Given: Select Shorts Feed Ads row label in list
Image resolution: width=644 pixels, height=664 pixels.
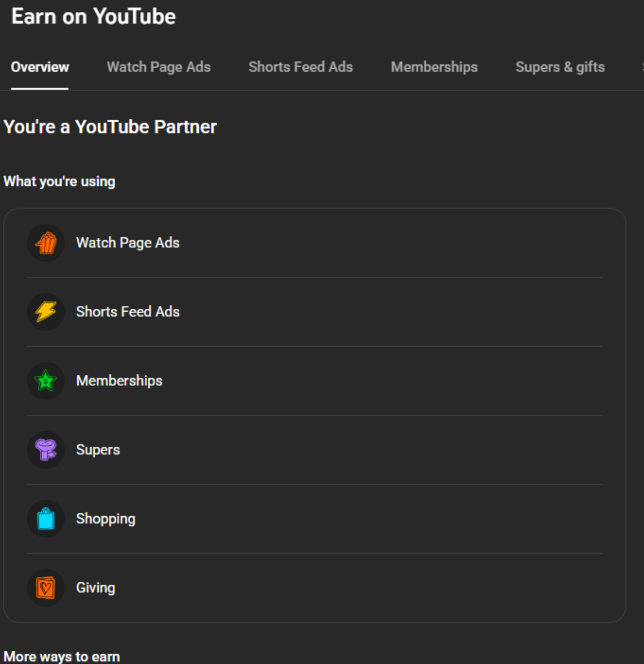Looking at the screenshot, I should coord(128,312).
